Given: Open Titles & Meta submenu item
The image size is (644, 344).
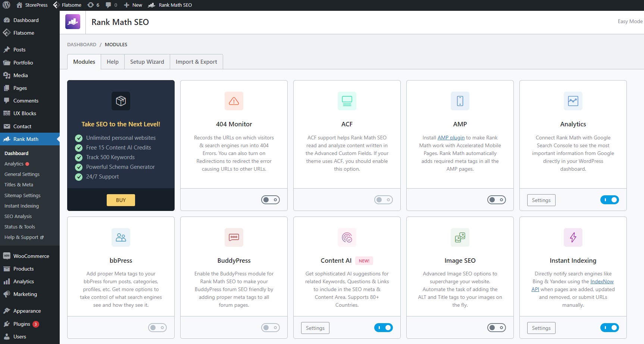Looking at the screenshot, I should click(19, 184).
